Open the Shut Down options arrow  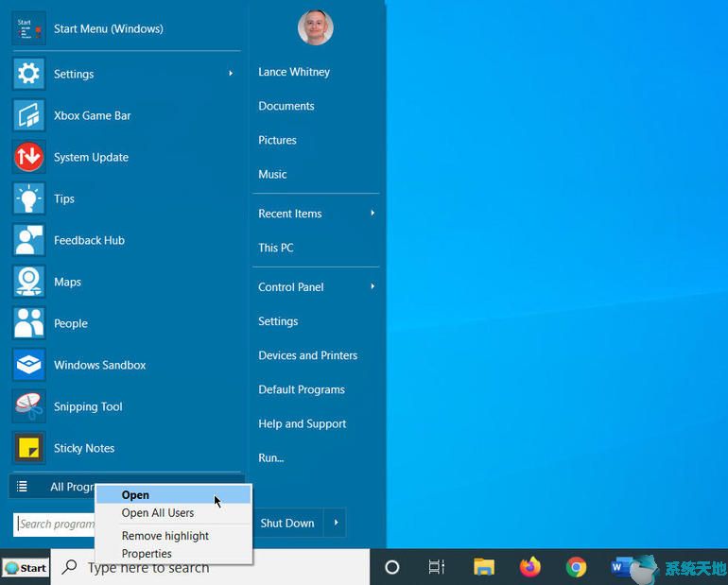point(336,523)
